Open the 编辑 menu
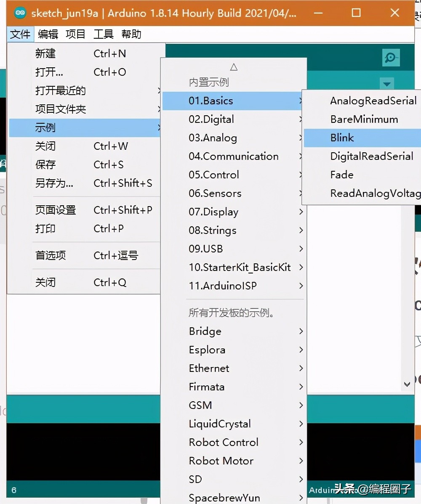This screenshot has height=504, width=421. click(x=48, y=34)
